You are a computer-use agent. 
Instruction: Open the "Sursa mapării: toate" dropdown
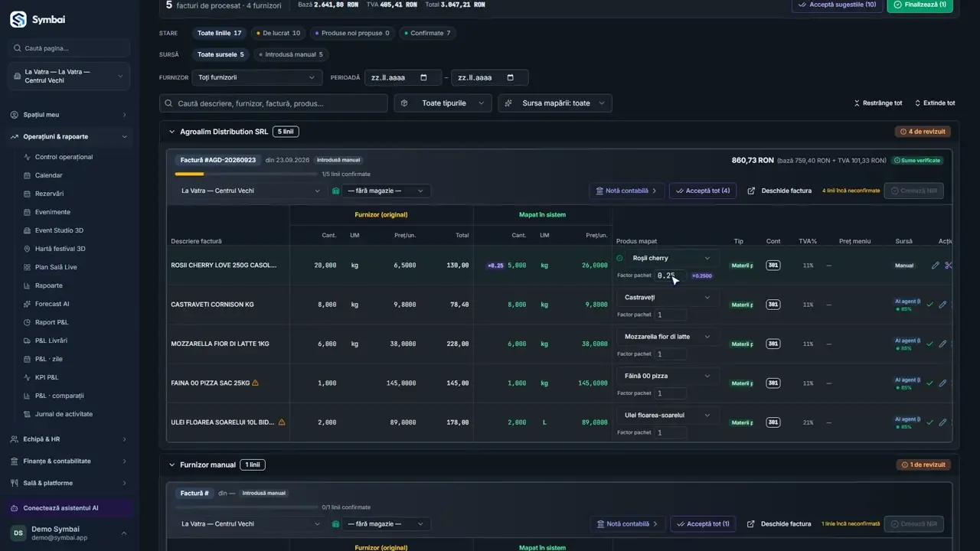click(x=555, y=103)
